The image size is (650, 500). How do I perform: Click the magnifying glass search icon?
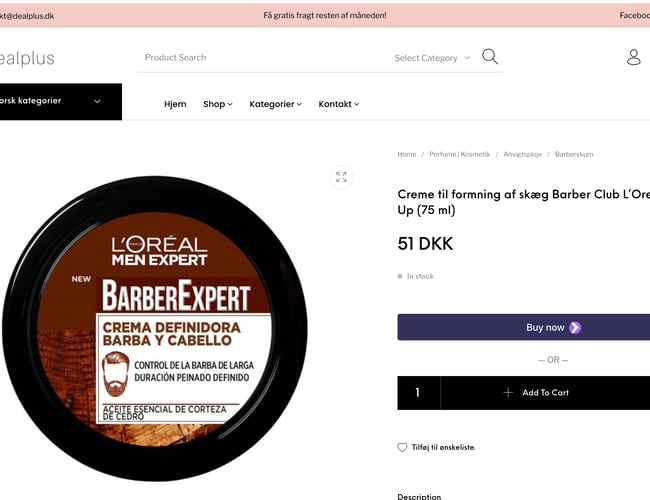point(490,56)
